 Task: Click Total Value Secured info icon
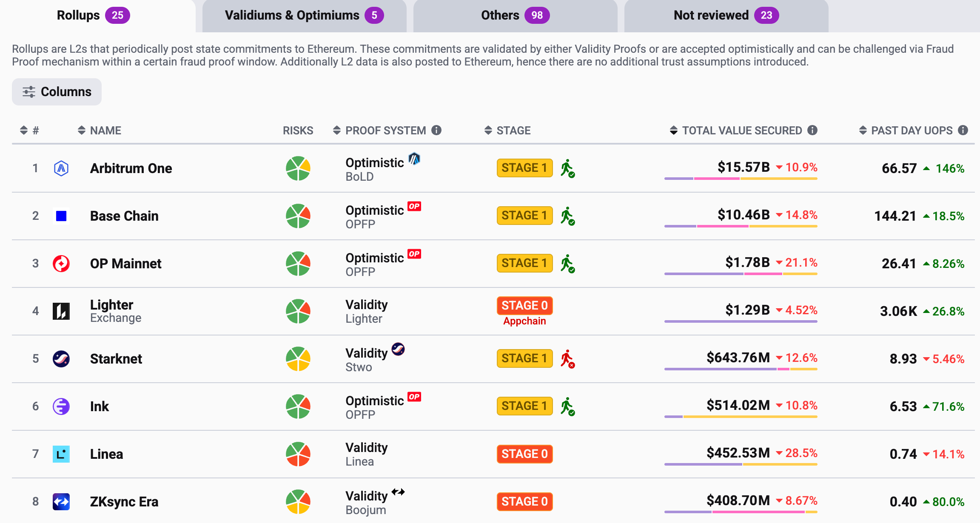[812, 130]
